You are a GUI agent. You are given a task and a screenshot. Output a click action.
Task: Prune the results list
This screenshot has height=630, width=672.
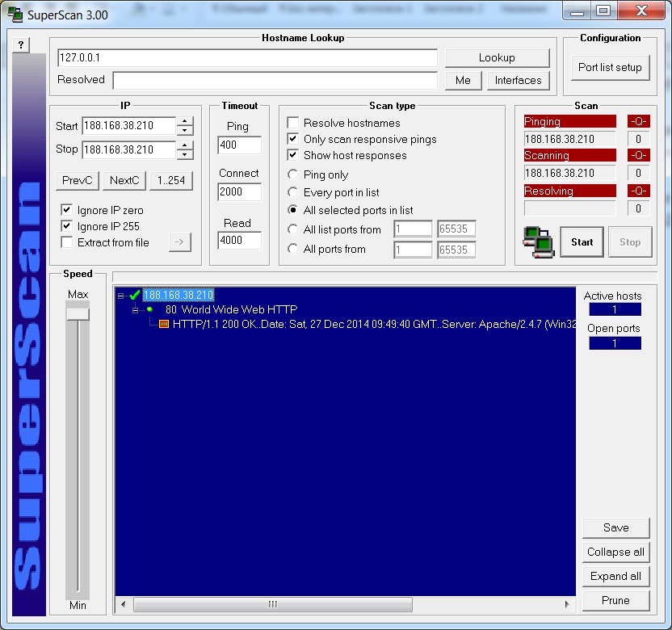tap(615, 601)
